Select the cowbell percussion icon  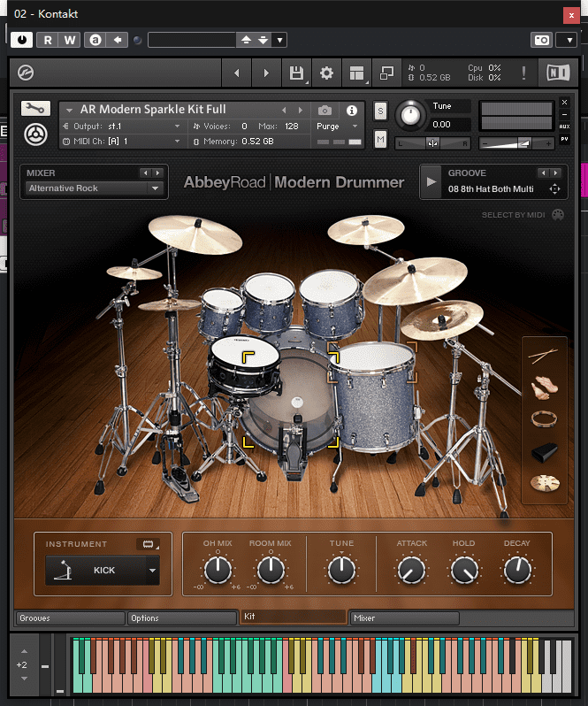pyautogui.click(x=545, y=452)
